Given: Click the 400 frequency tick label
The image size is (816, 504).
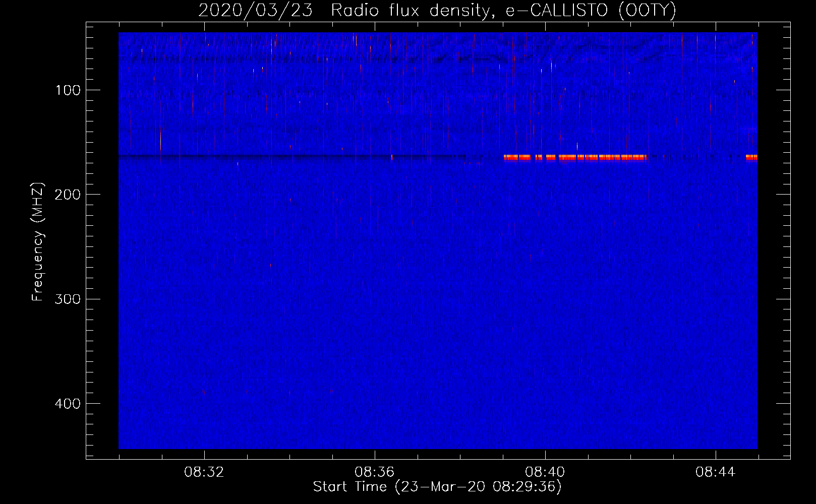Looking at the screenshot, I should (x=67, y=404).
